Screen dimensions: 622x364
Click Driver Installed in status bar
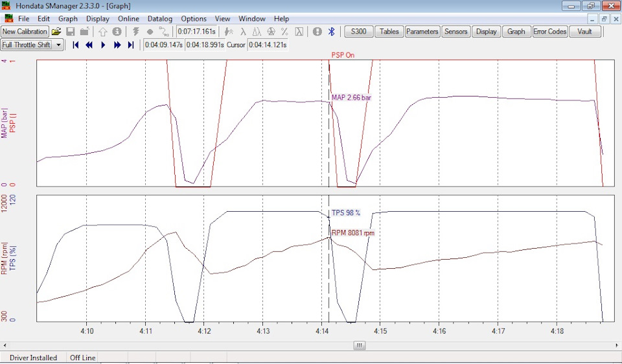pyautogui.click(x=33, y=358)
